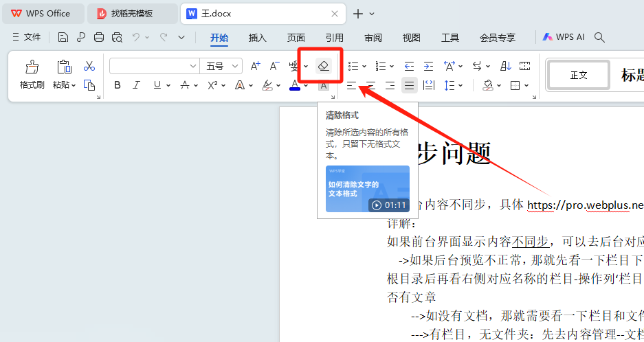644x342 pixels.
Task: Apply the blue font color swatch
Action: [x=295, y=85]
